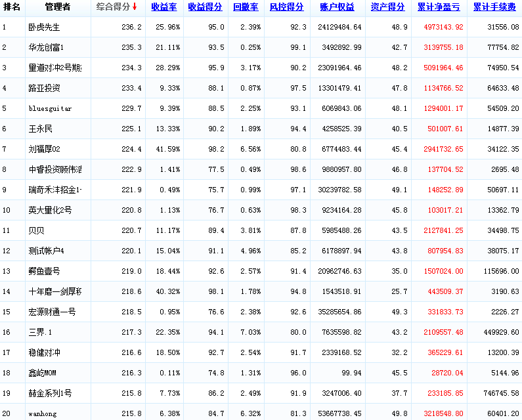Select manager 赫金系列1号
Screen dimensions: 522x420
(50, 393)
